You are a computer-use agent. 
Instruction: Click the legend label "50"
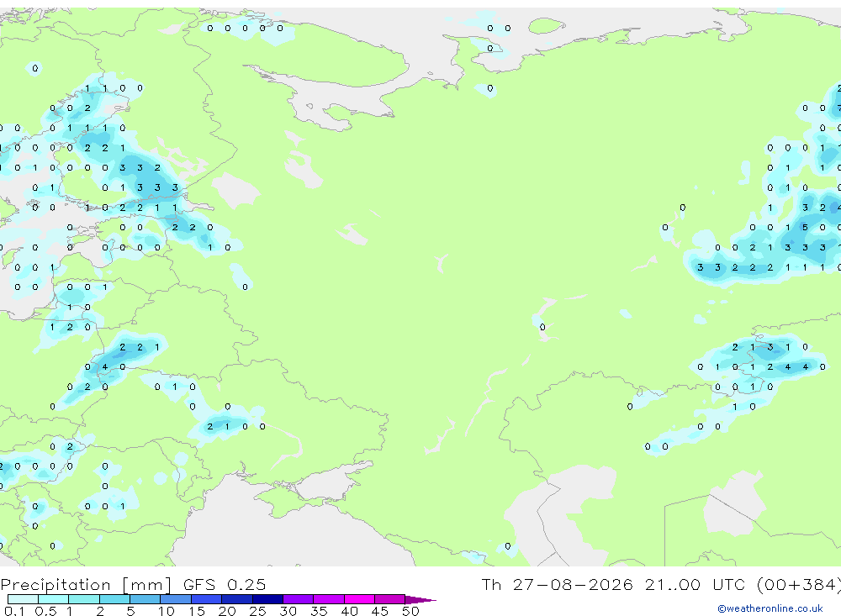click(x=410, y=611)
